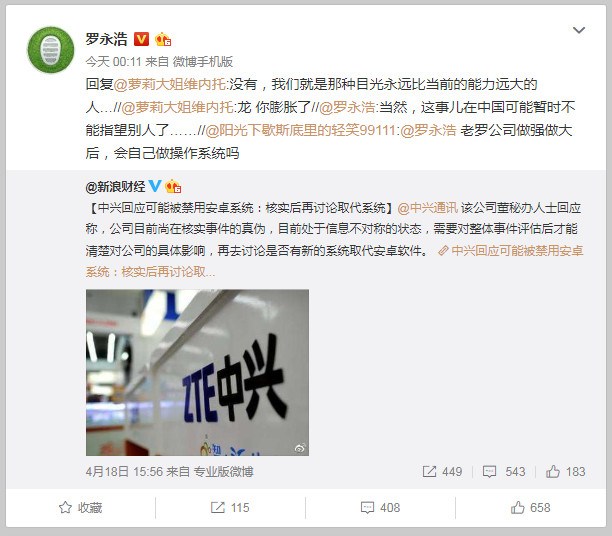The image size is (612, 536).
Task: Like the original post with 183 likes
Action: 566,472
